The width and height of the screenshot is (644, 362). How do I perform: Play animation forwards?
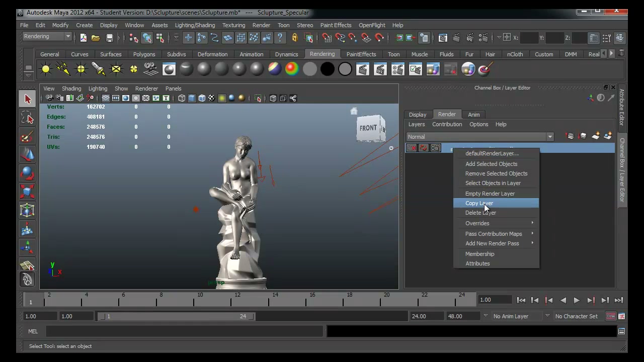(577, 300)
